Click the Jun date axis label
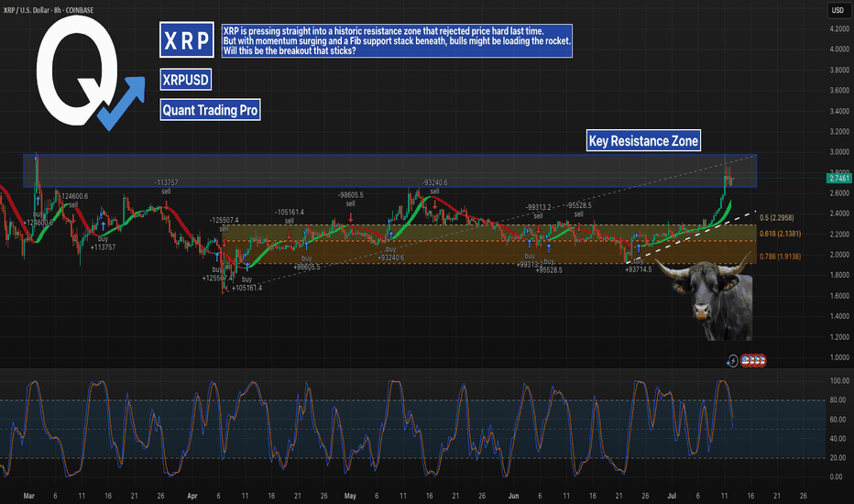 tap(513, 496)
